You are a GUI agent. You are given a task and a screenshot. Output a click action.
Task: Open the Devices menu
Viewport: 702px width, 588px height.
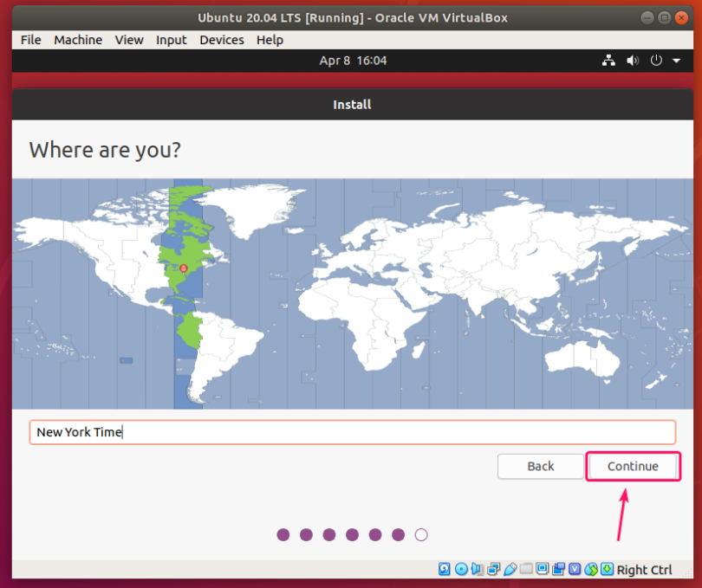222,40
